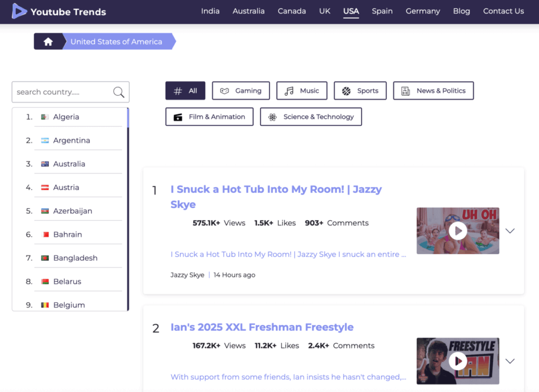Go home via breadcrumb house icon
Viewport: 539px width, 392px height.
coord(48,42)
